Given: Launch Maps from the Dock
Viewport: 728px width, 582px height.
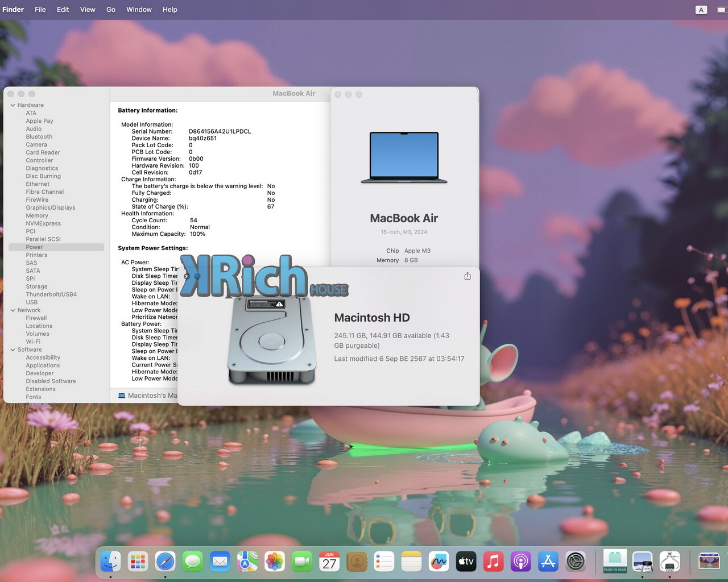Looking at the screenshot, I should coord(247,562).
